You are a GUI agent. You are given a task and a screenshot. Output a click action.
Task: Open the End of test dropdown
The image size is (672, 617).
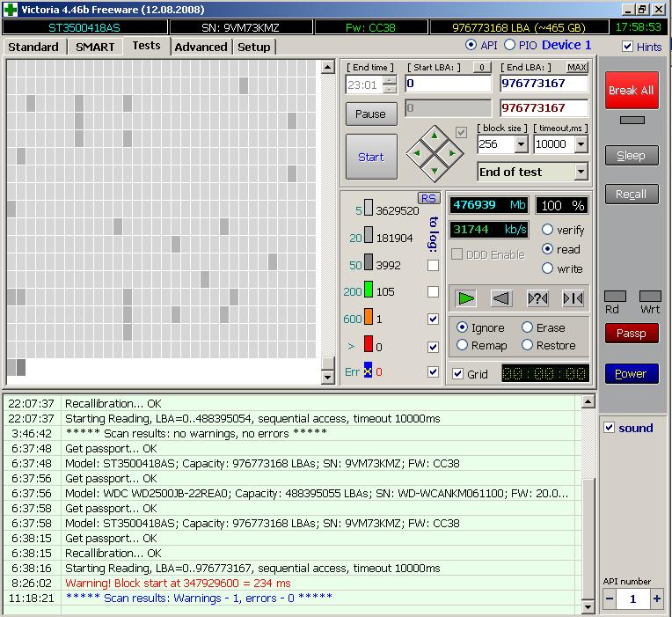pos(581,172)
